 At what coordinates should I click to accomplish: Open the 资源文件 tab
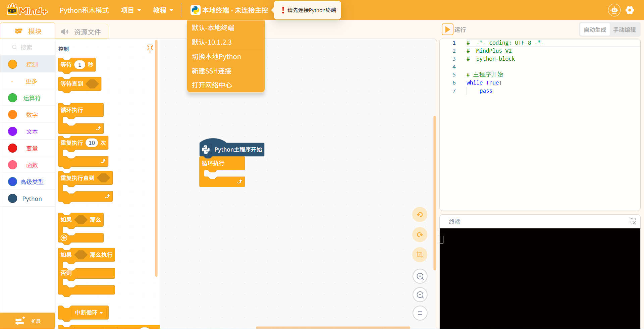coord(82,32)
